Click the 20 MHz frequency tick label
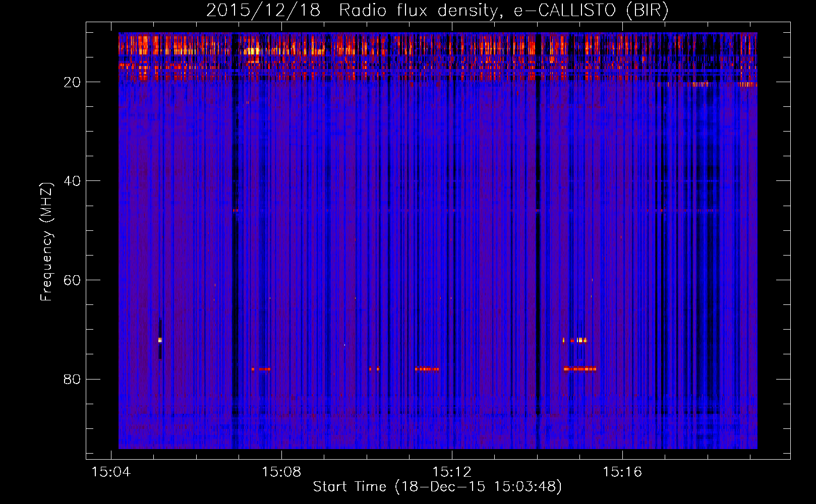Viewport: 816px width, 504px height. (x=72, y=82)
